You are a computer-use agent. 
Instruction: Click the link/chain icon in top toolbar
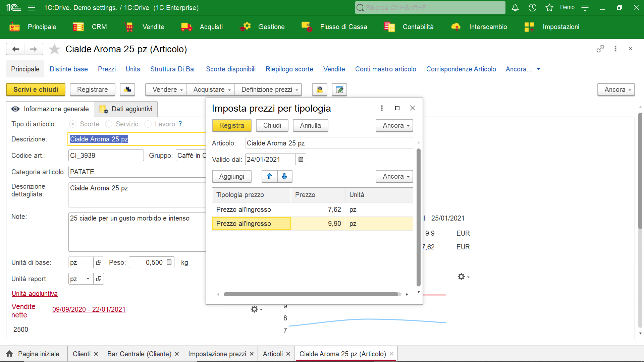point(600,49)
